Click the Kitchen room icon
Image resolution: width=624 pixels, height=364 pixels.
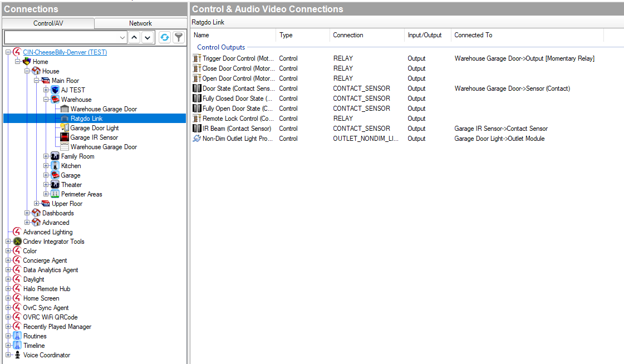(55, 166)
